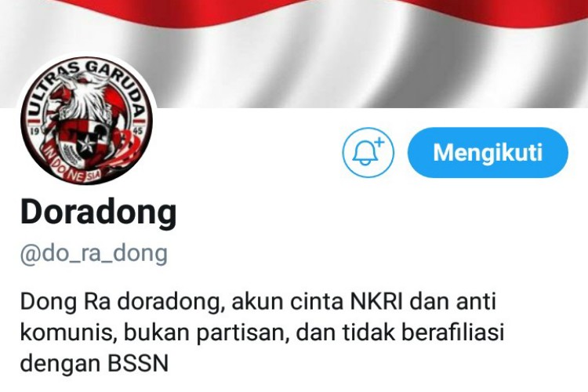
Task: Select the Doradong display name
Action: [98, 212]
